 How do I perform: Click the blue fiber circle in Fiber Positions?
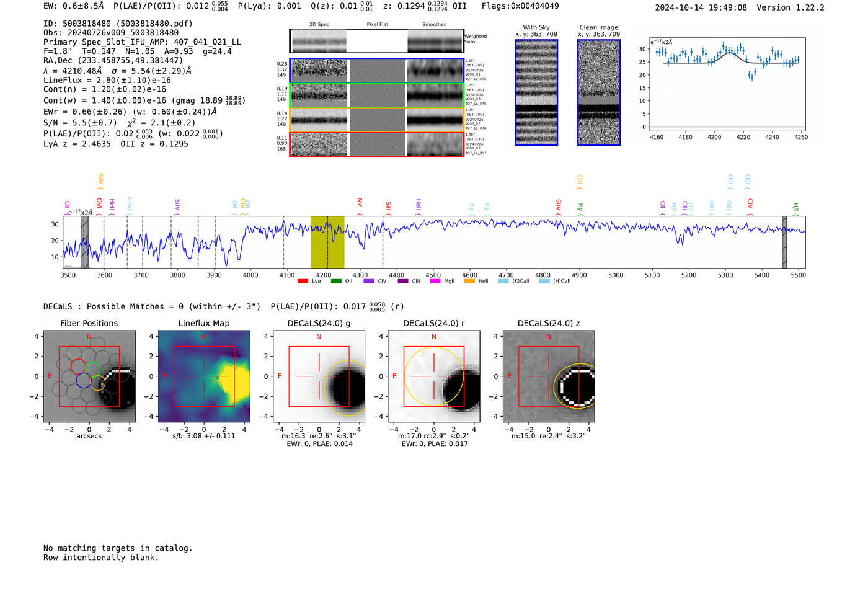[x=84, y=381]
